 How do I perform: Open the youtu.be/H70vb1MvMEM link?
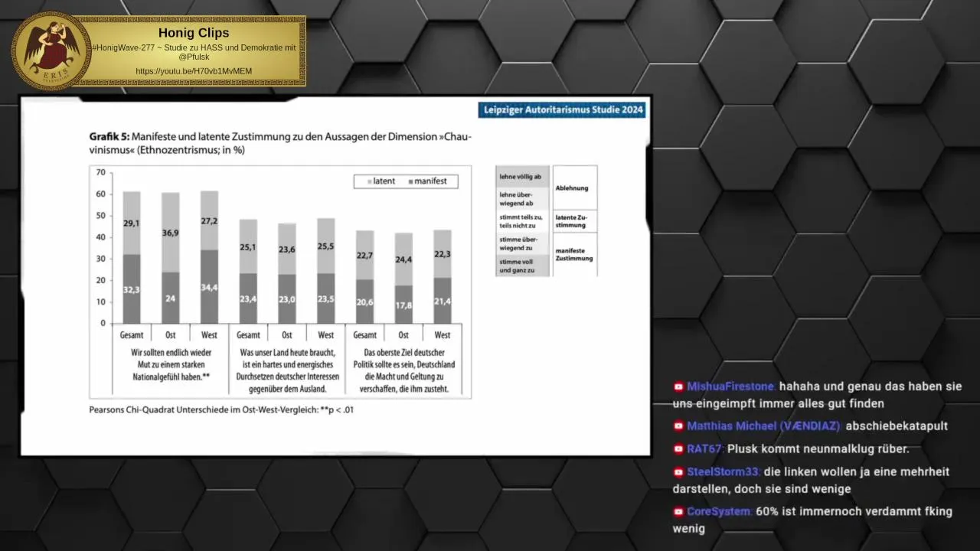(194, 71)
